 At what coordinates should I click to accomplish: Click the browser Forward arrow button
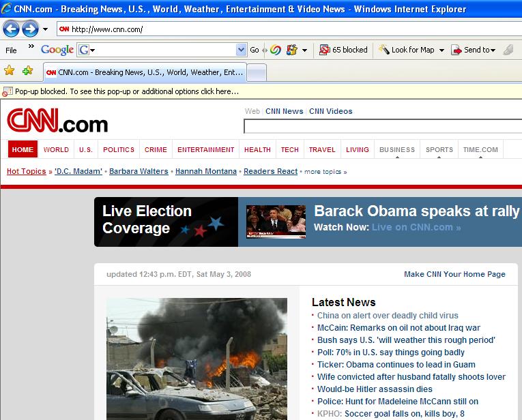30,29
